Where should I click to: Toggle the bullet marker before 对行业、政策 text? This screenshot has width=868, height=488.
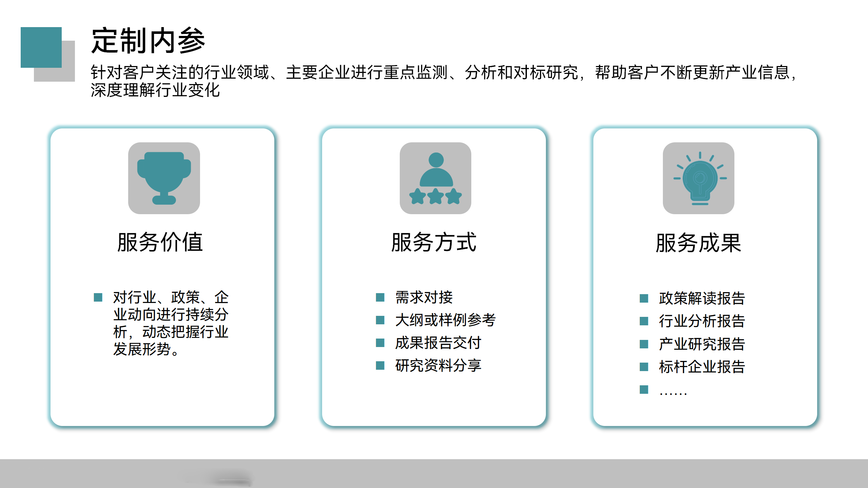98,298
